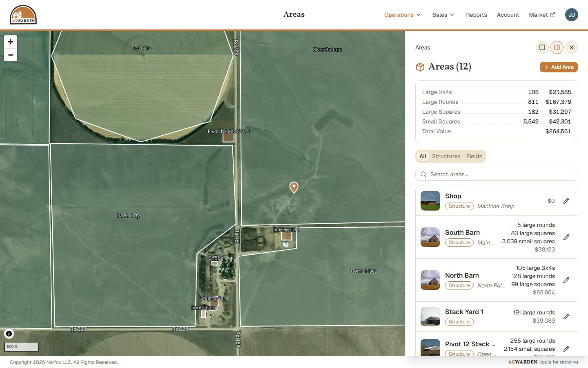Expand the Operations dropdown menu
Screen dimensions: 588x368
(x=402, y=15)
